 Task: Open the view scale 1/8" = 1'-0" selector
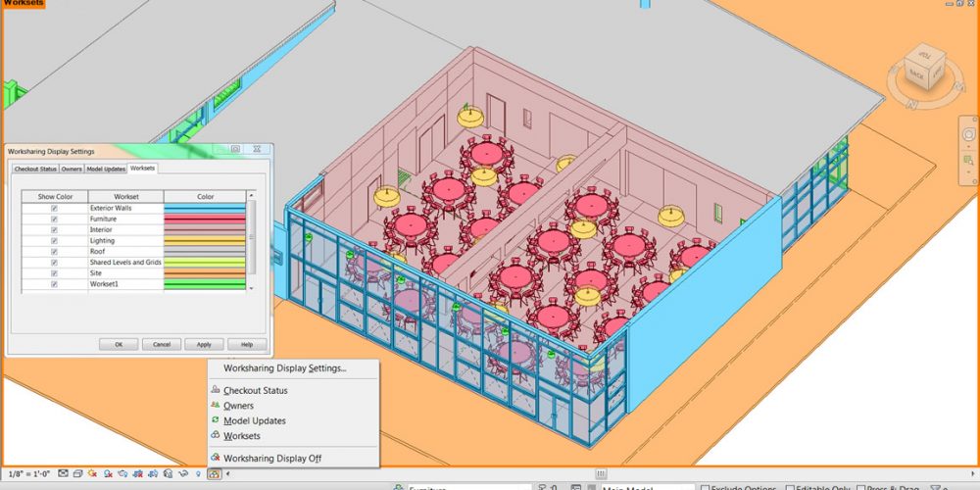click(29, 473)
